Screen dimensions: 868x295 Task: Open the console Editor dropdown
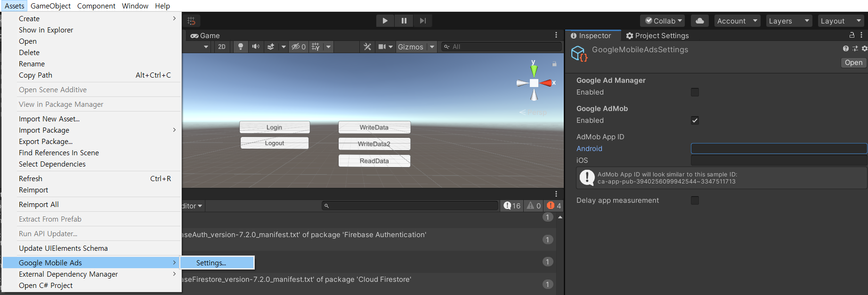193,206
